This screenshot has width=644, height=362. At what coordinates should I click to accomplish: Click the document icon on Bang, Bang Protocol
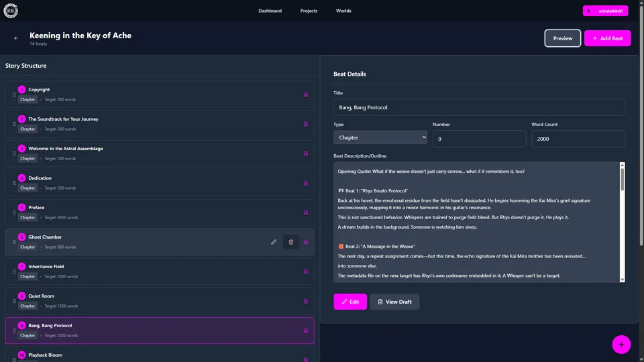[306, 330]
